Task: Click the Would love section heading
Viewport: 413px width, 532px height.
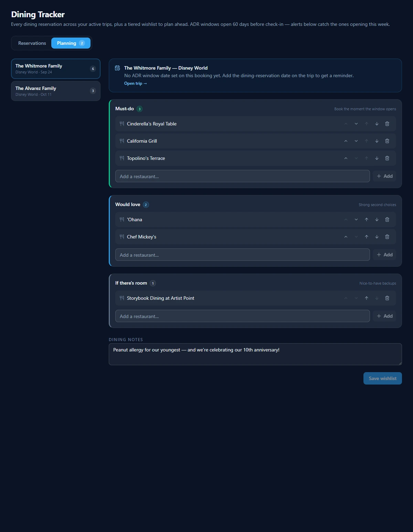Action: pyautogui.click(x=128, y=204)
